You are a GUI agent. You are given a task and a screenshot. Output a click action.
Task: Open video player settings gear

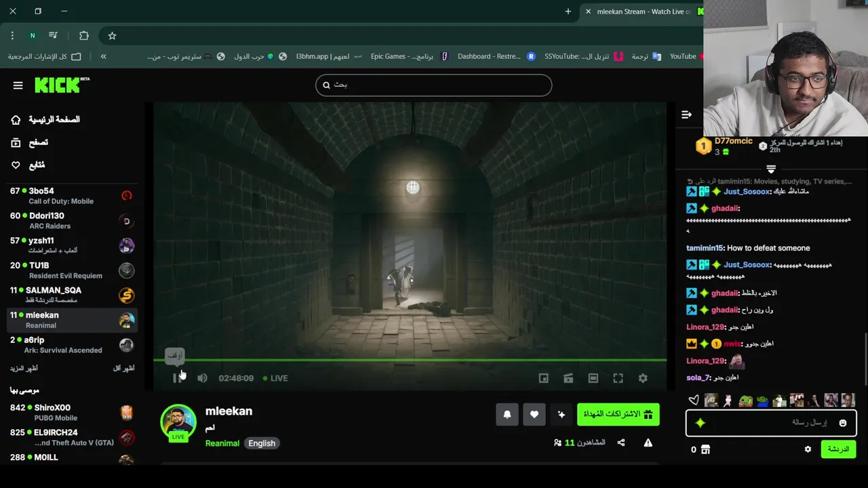click(x=643, y=378)
